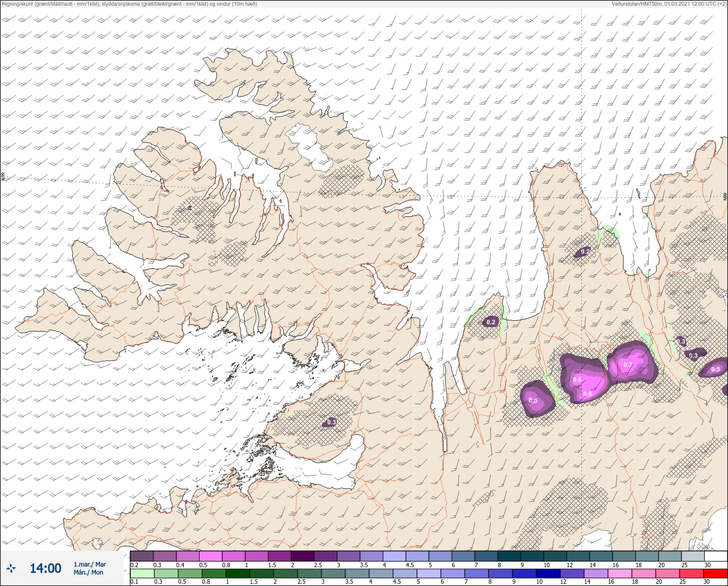Click the periwinkle rain legend swatch labeled 5
This screenshot has width=728, height=586.
pos(429,573)
